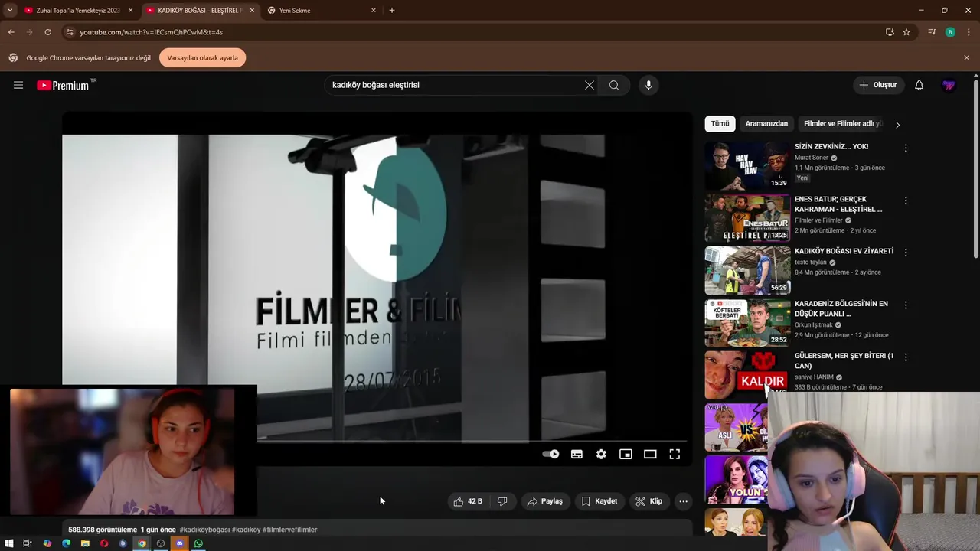Focus the youtube.com address bar
Screen dimensions: 980x551
coord(475,32)
